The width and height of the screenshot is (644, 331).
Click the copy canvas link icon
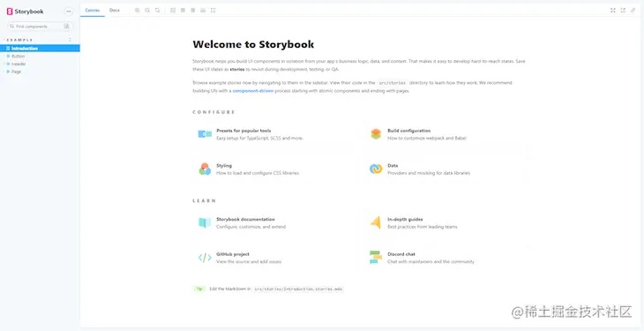pyautogui.click(x=633, y=11)
